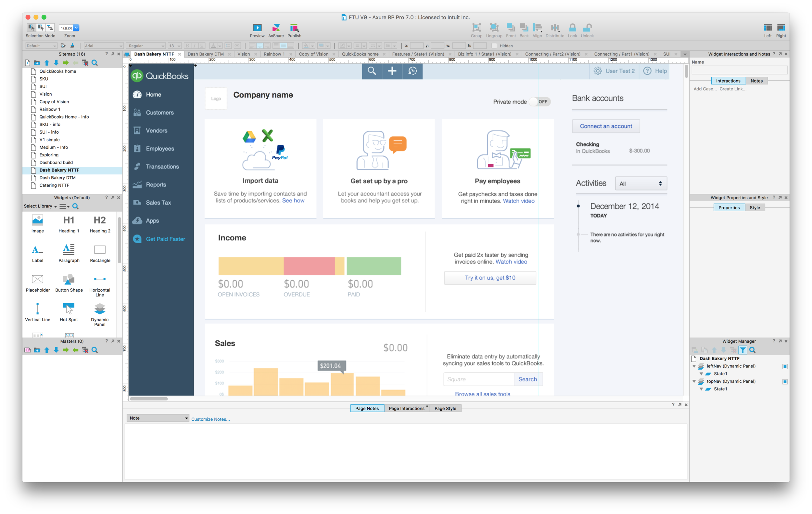The height and width of the screenshot is (514, 812).
Task: Click the QuickBooks plus create icon
Action: tap(392, 71)
